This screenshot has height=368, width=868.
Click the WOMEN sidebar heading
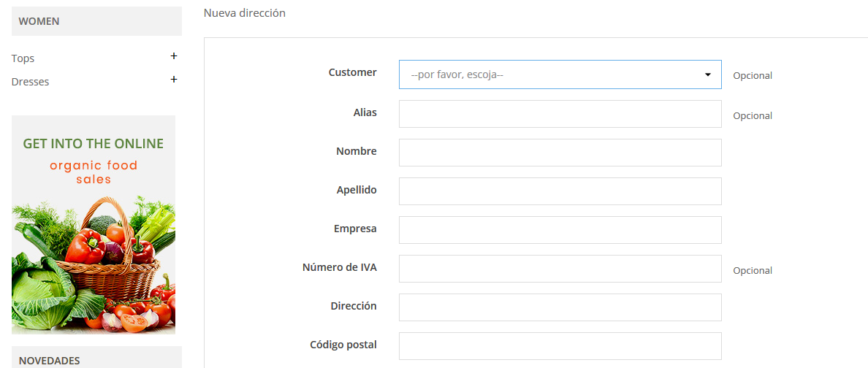39,21
